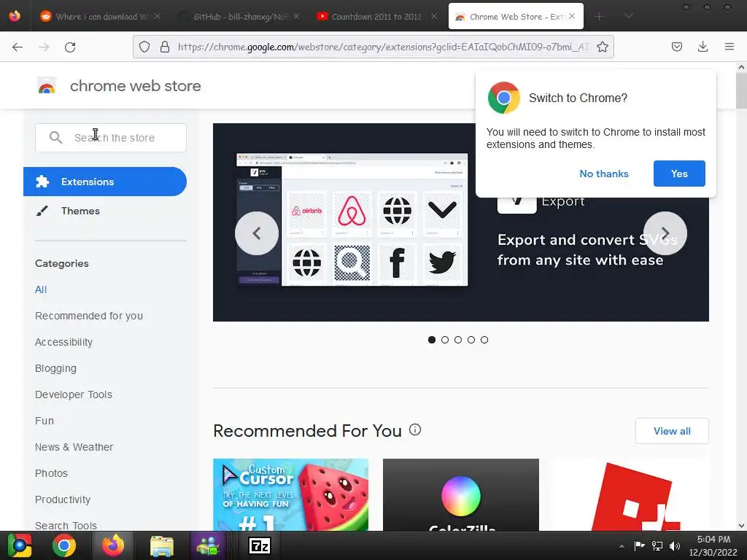Screen dimensions: 747x560
Task: Open the Recommended for you category
Action: pyautogui.click(x=88, y=316)
